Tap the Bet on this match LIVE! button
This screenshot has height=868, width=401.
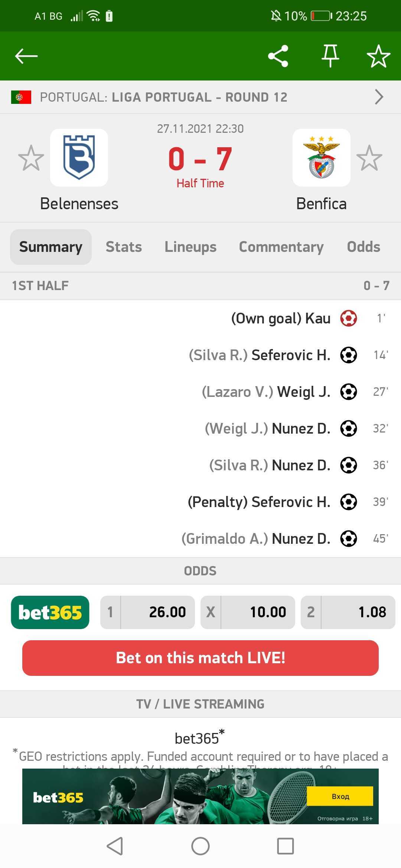coord(200,658)
